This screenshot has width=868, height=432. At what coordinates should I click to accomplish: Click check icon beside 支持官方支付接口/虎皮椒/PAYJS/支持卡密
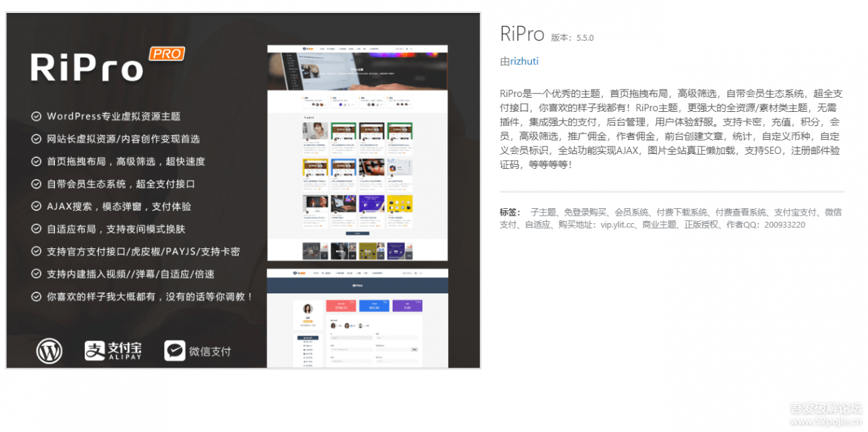pos(36,252)
